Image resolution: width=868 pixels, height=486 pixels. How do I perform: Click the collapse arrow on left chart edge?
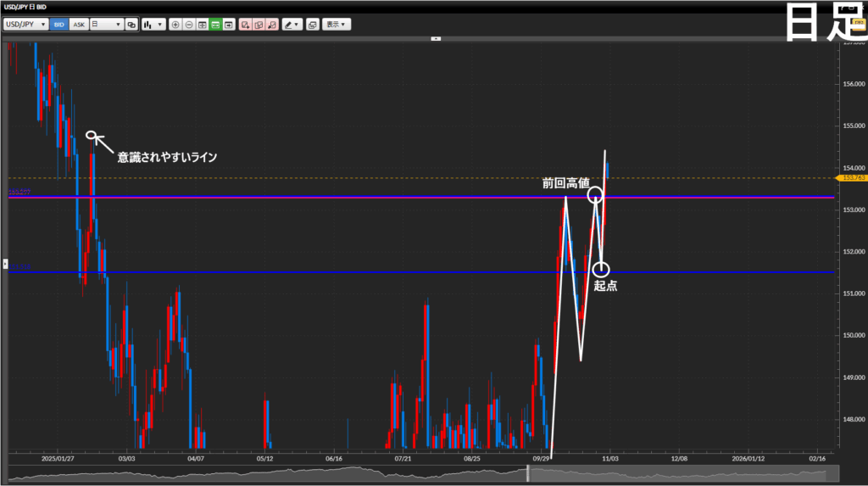tap(6, 263)
